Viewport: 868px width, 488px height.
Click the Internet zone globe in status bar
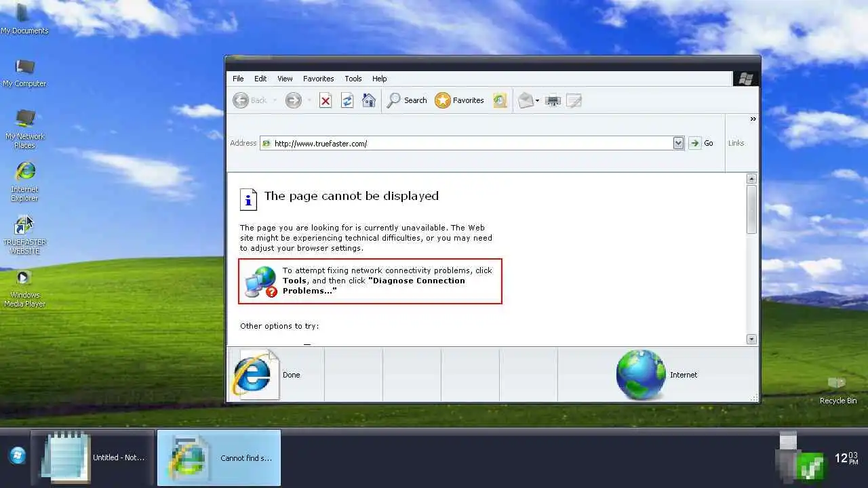point(641,375)
